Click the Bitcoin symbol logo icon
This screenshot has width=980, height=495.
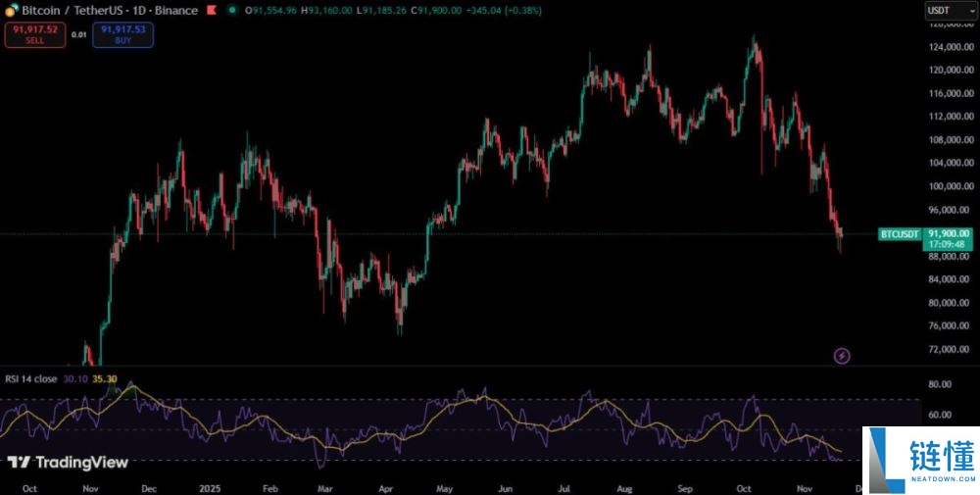click(11, 10)
